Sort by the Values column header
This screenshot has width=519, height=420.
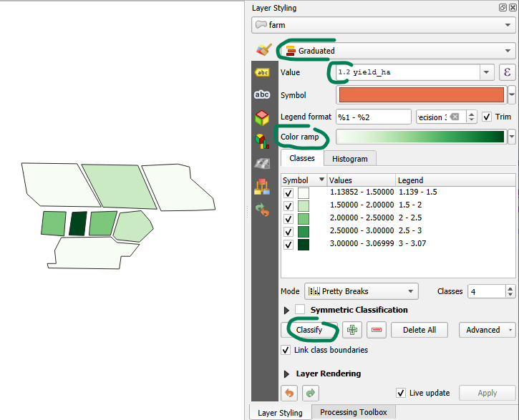pos(361,180)
